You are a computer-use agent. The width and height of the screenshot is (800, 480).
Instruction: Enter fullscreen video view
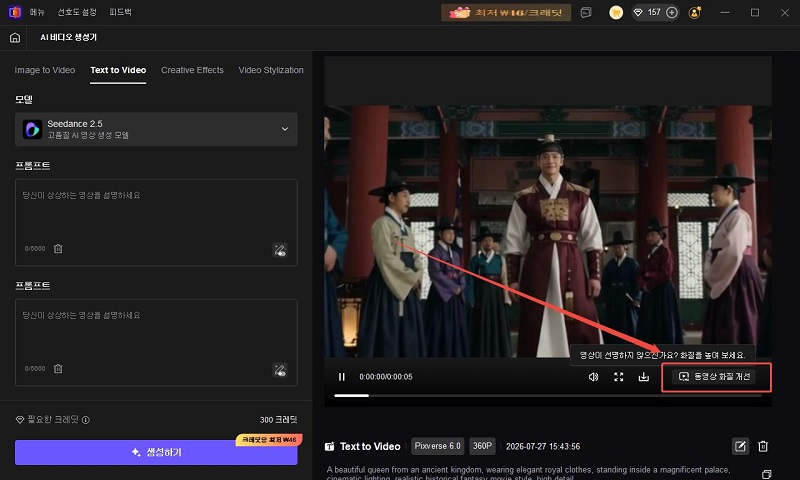[x=618, y=377]
